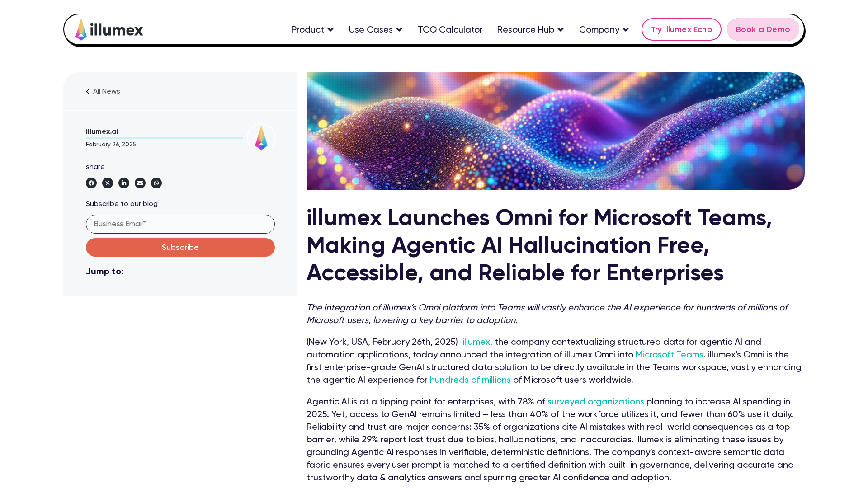Open the Microsoft Teams link
The height and width of the screenshot is (488, 868).
tap(669, 355)
